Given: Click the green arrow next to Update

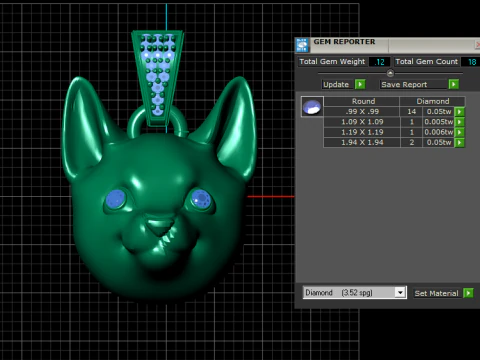Looking at the screenshot, I should (360, 84).
